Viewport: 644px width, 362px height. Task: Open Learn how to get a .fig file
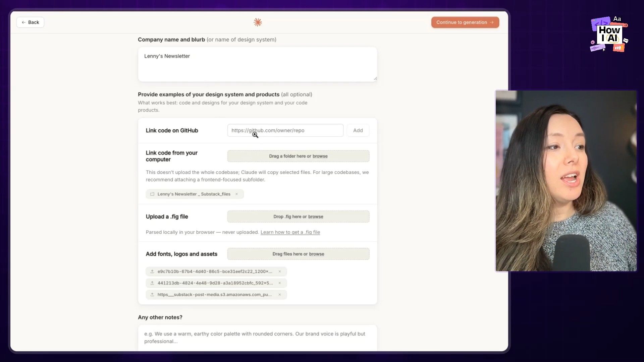point(290,232)
